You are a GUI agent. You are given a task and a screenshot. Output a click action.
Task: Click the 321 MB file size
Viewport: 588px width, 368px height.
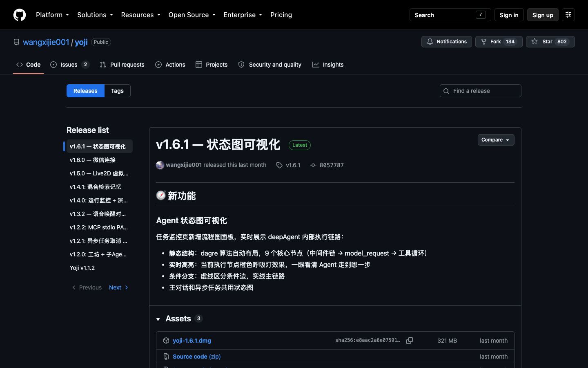(x=447, y=341)
